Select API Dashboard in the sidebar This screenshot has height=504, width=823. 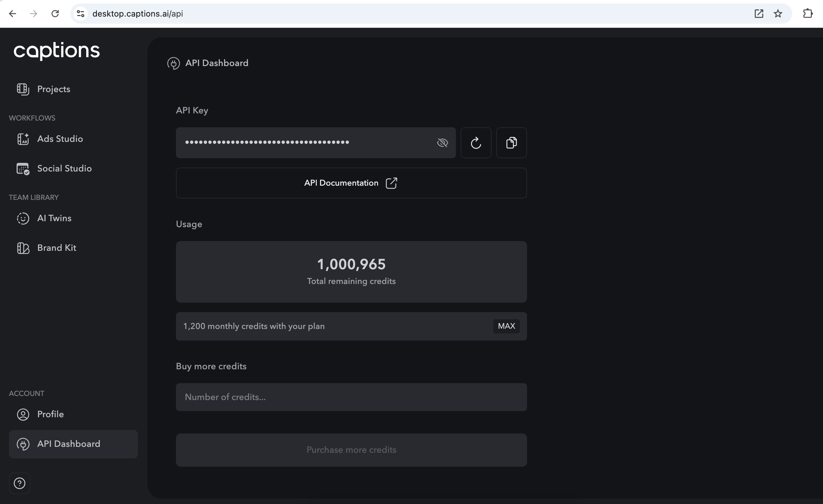click(73, 444)
